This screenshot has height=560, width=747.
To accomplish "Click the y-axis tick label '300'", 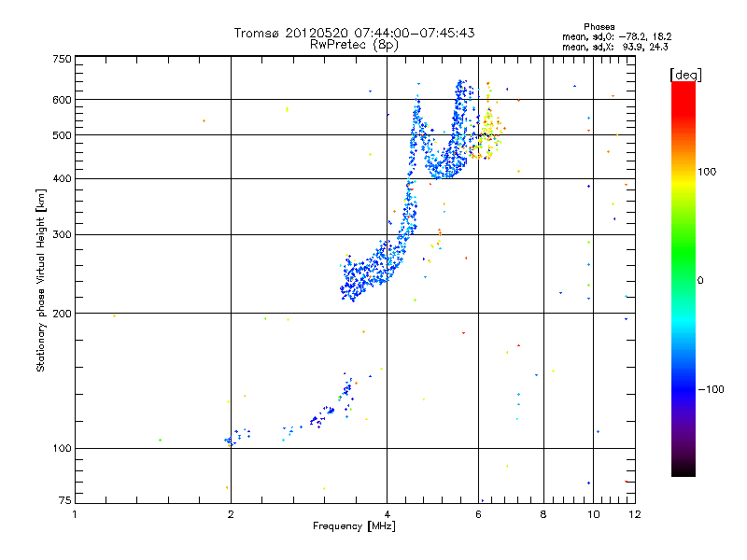I will [62, 235].
